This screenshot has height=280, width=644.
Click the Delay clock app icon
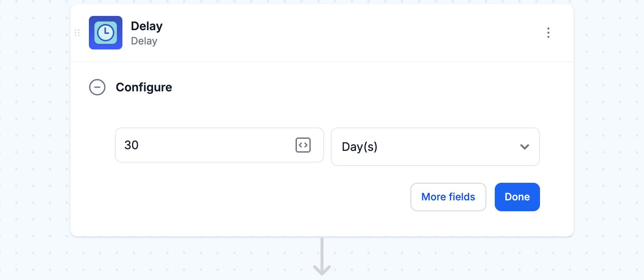[106, 33]
